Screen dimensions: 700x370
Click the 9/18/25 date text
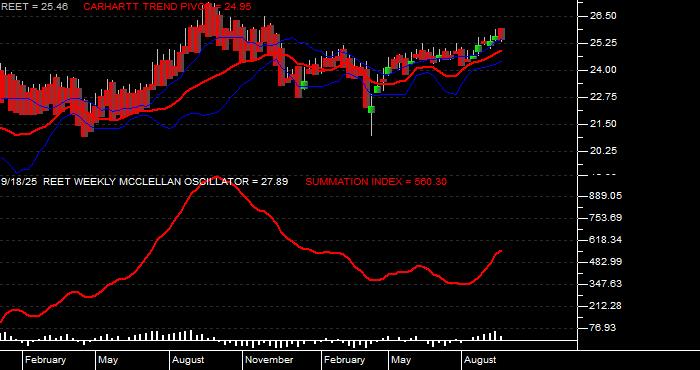pos(19,182)
